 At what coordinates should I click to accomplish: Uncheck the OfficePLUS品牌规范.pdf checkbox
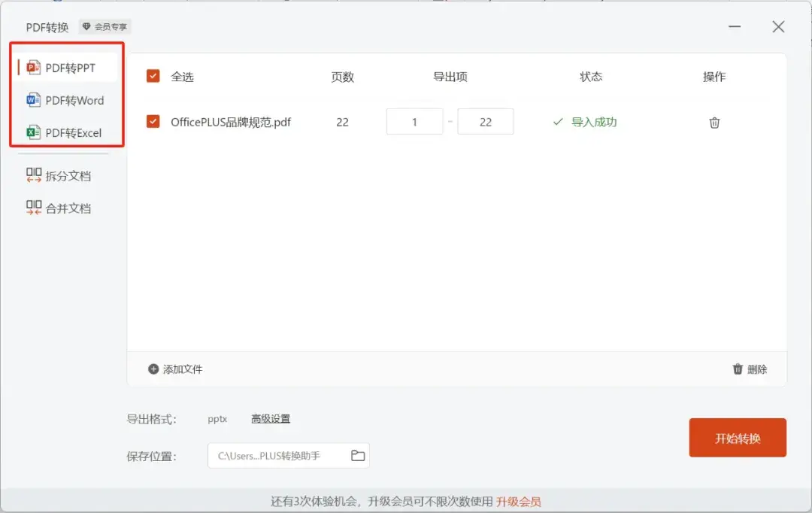pyautogui.click(x=153, y=122)
